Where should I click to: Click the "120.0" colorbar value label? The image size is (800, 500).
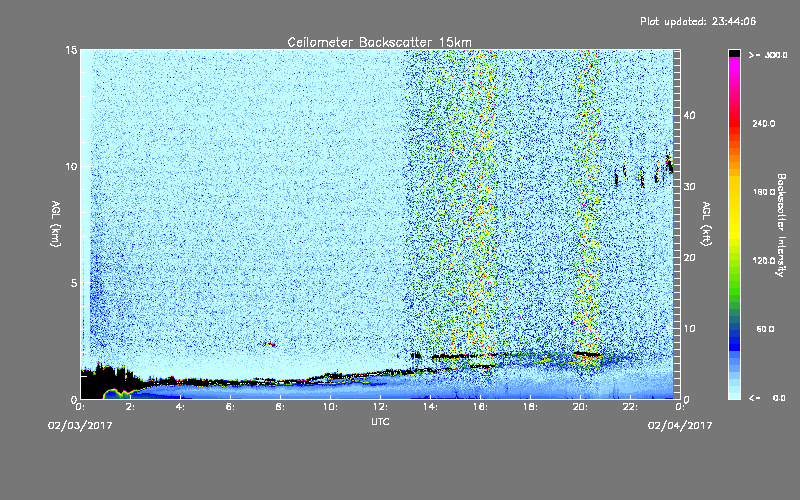point(764,260)
